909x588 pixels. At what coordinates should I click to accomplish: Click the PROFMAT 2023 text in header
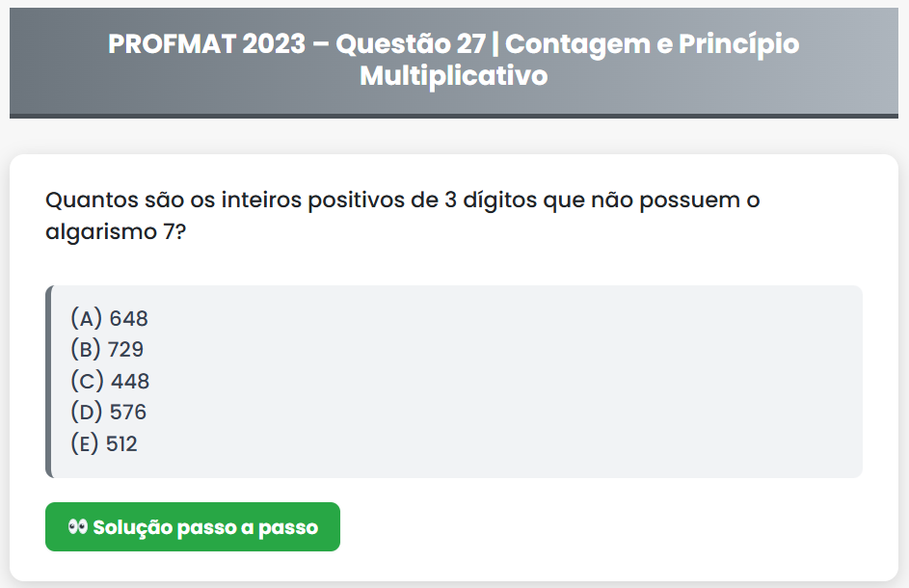(206, 44)
